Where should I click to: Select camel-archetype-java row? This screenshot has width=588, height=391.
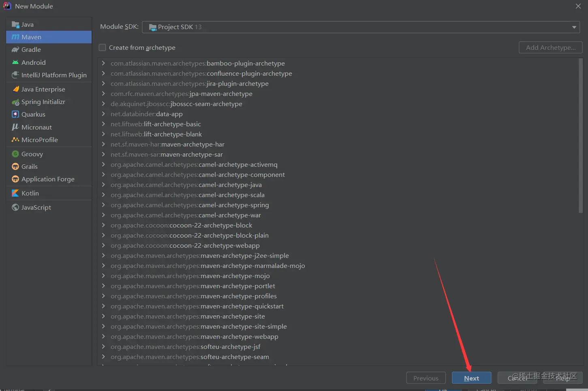coord(338,185)
